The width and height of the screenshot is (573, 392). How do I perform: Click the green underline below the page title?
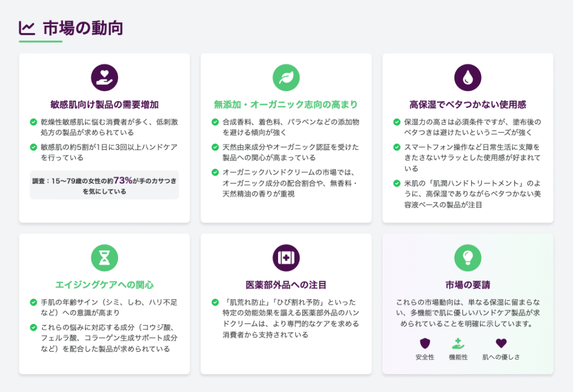tap(40, 41)
